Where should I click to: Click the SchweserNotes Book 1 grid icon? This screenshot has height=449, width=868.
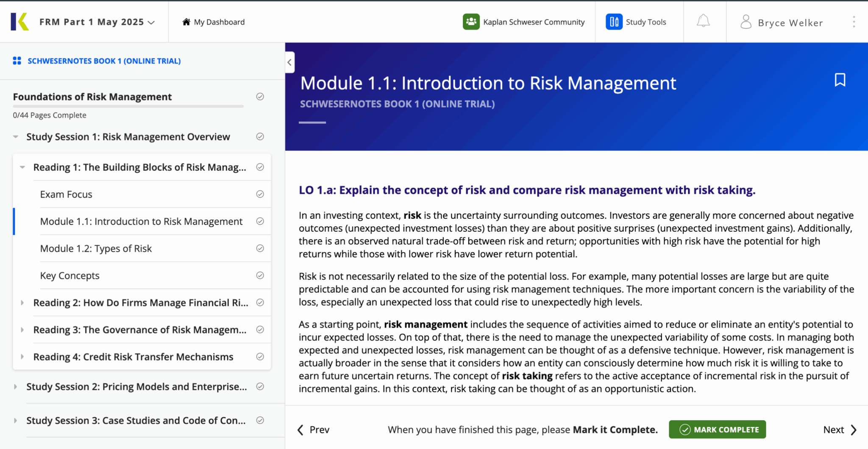(17, 61)
